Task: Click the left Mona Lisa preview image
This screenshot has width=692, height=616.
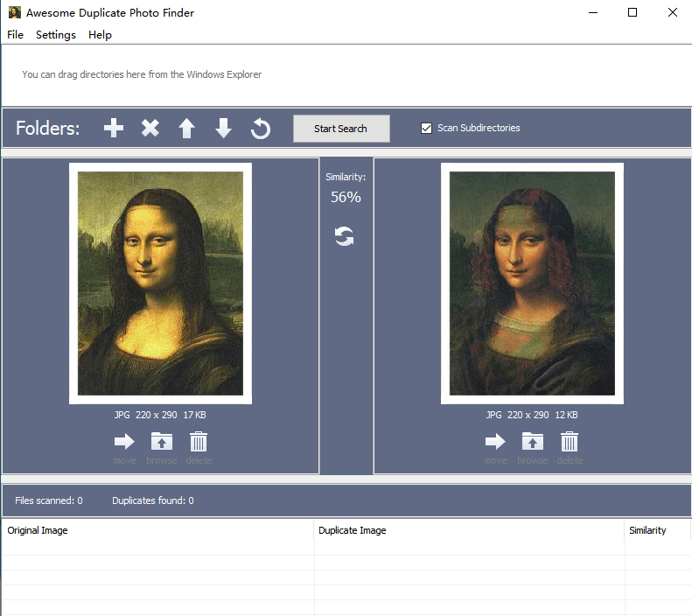Action: [160, 283]
